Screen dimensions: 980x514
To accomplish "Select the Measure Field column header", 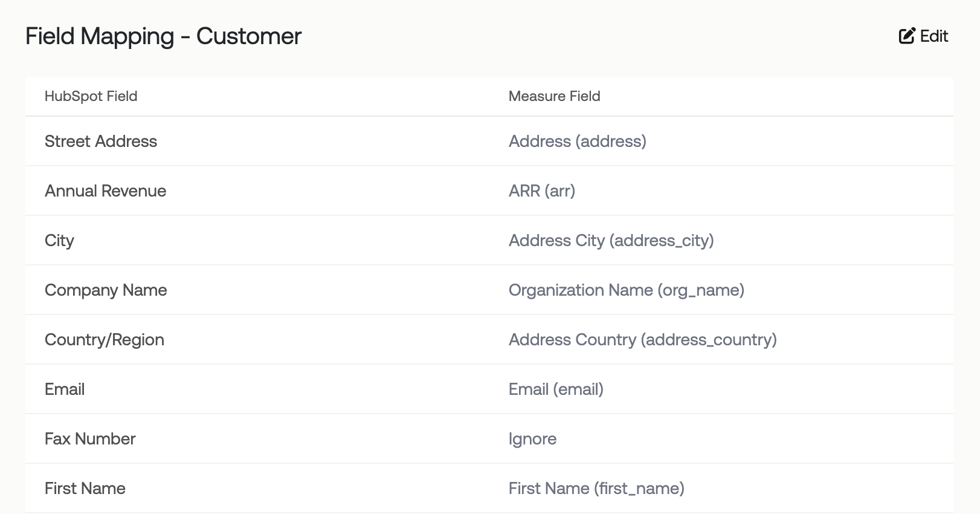I will coord(555,96).
